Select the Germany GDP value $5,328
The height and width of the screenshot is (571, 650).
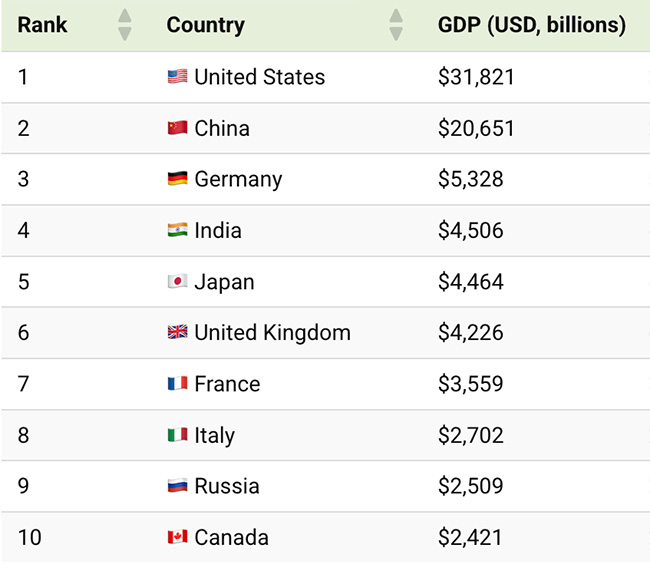(470, 179)
